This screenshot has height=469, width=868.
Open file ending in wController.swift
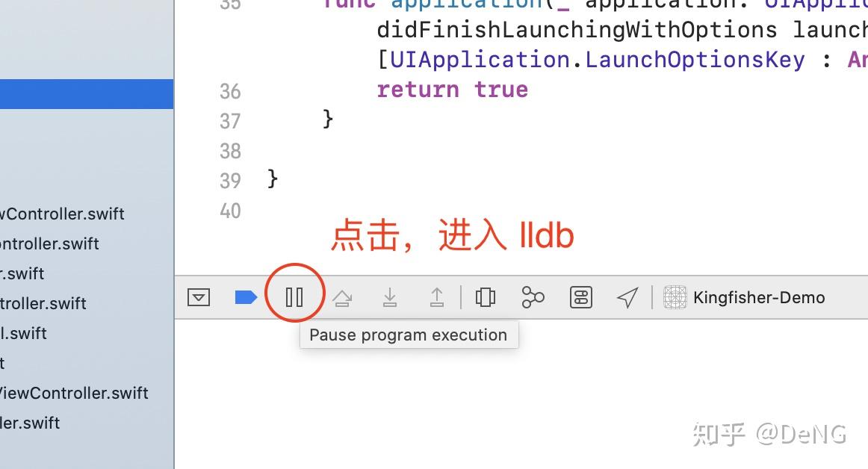click(62, 214)
